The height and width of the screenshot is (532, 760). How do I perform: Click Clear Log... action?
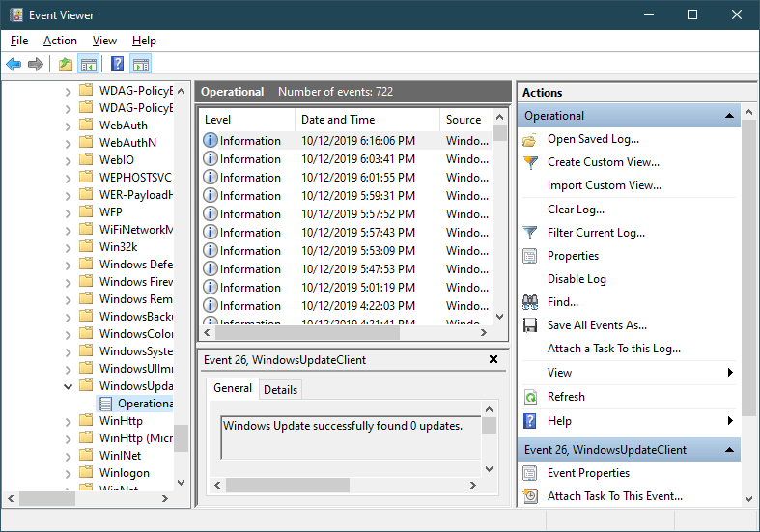click(576, 210)
